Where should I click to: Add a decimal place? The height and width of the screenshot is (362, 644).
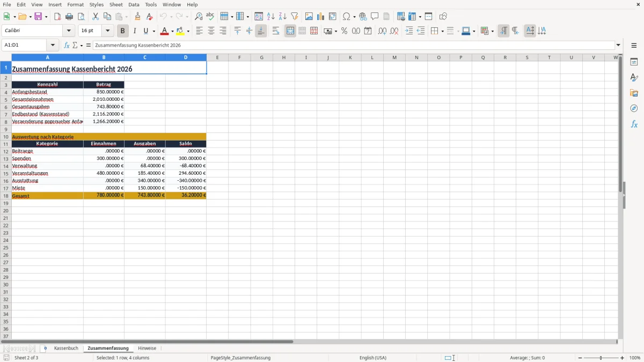pos(382,31)
